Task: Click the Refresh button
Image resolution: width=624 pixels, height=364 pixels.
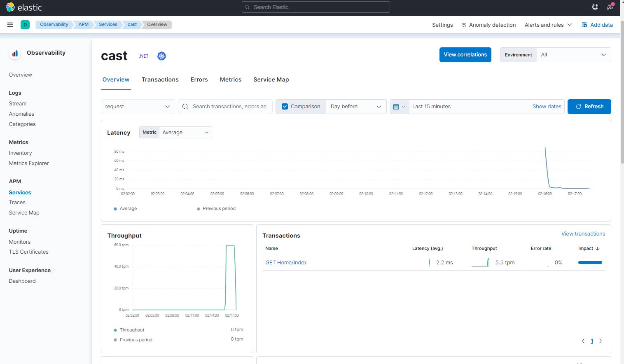Action: pos(589,107)
